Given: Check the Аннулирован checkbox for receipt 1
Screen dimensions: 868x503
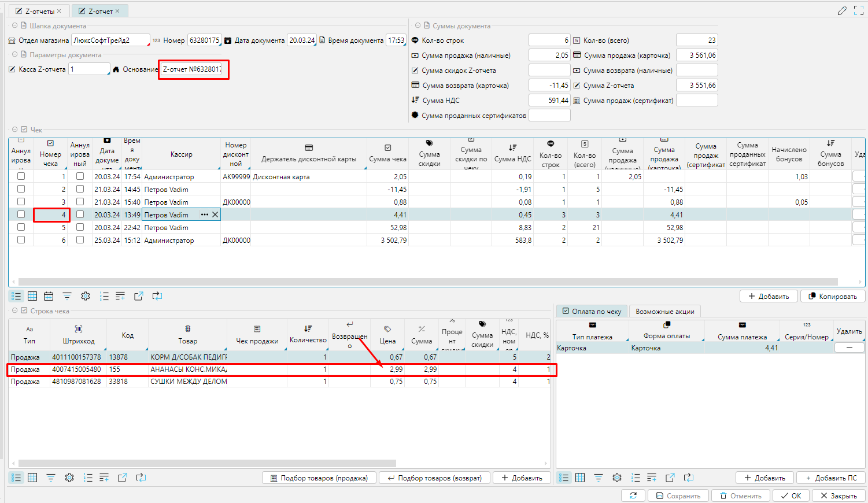Looking at the screenshot, I should tap(21, 176).
